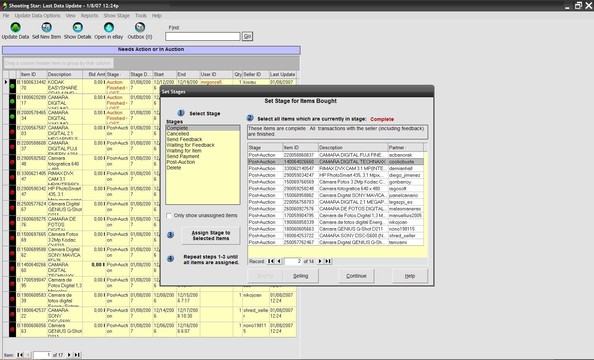Sort main grid by Seller ID column
Screen dimensions: 594x360
tap(256, 74)
